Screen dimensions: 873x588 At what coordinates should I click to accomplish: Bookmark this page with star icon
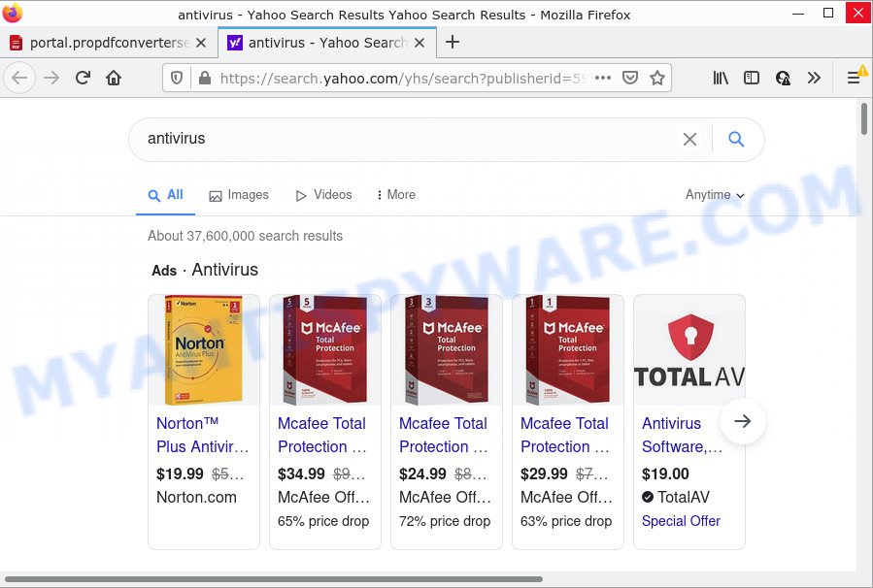coord(657,78)
